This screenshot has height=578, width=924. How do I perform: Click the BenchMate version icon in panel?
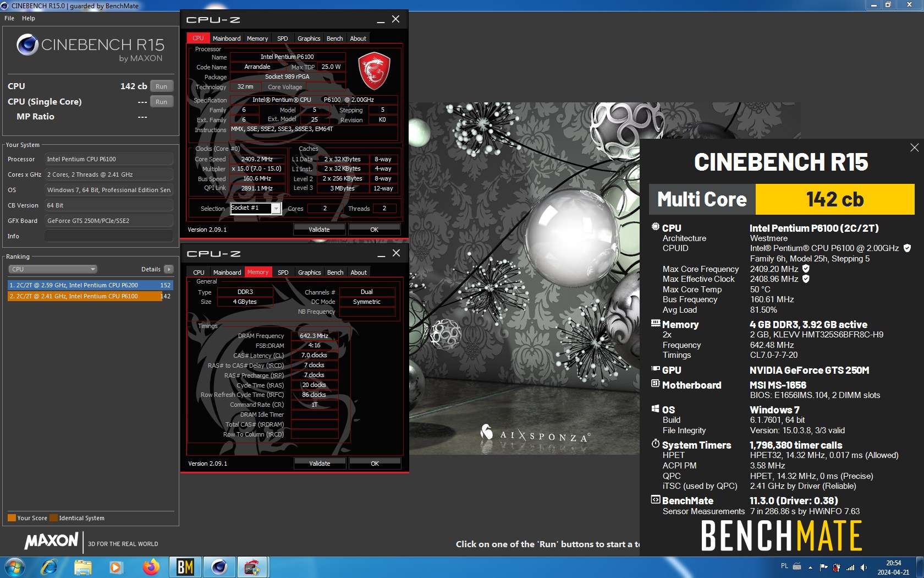coord(656,500)
